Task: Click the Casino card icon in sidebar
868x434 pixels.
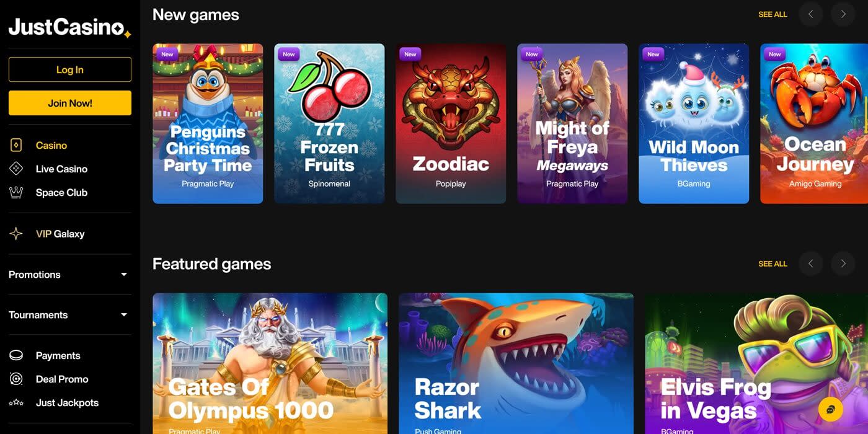Action: 16,145
